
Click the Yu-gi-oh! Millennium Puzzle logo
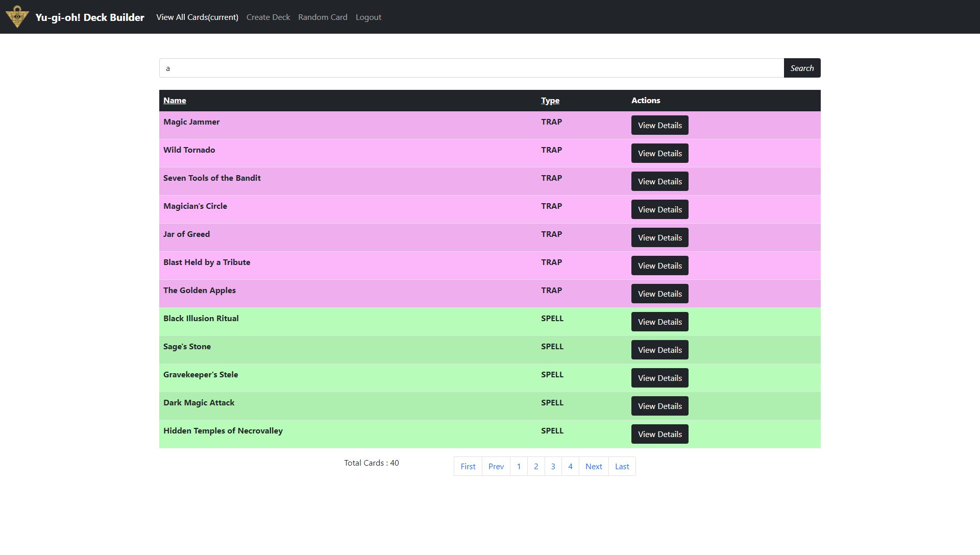point(17,16)
